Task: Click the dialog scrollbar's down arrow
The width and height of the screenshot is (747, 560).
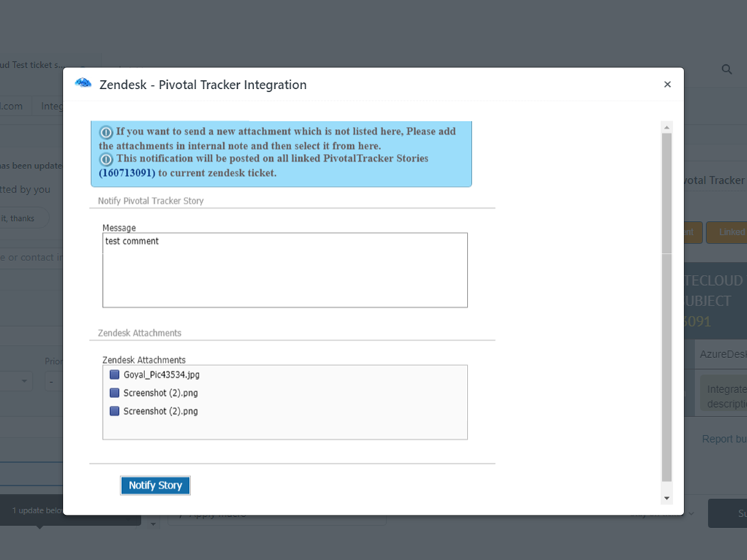Action: [x=666, y=497]
